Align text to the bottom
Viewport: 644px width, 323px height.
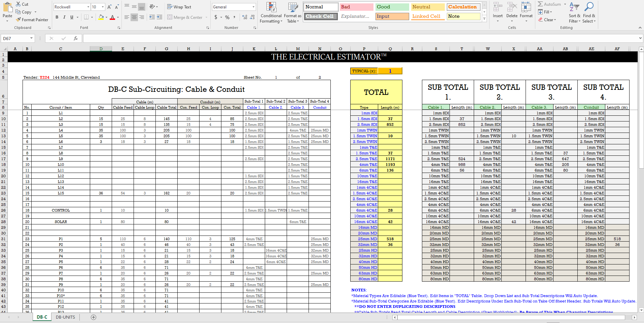click(x=142, y=7)
